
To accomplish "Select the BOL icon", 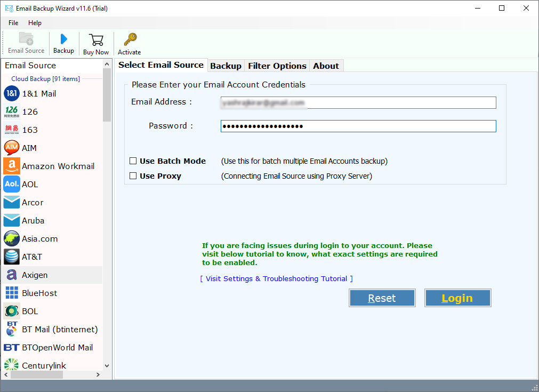I will coord(12,311).
